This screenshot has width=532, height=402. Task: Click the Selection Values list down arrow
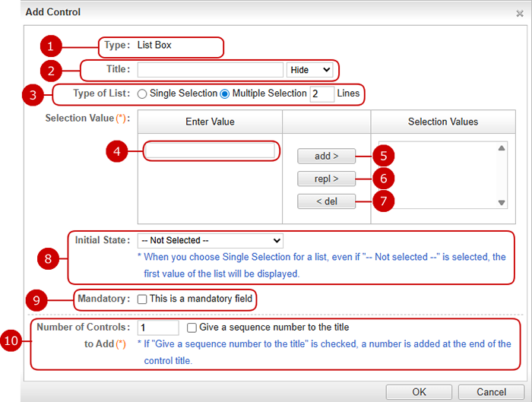(x=502, y=203)
